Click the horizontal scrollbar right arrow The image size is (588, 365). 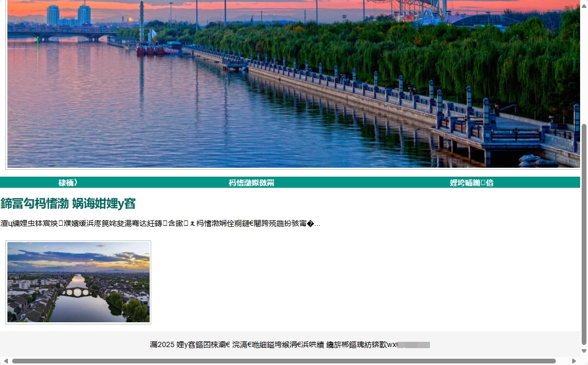pos(574,361)
